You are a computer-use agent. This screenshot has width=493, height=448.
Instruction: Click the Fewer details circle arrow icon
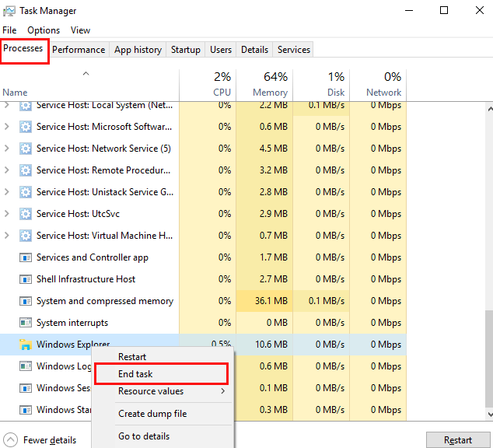pyautogui.click(x=10, y=439)
